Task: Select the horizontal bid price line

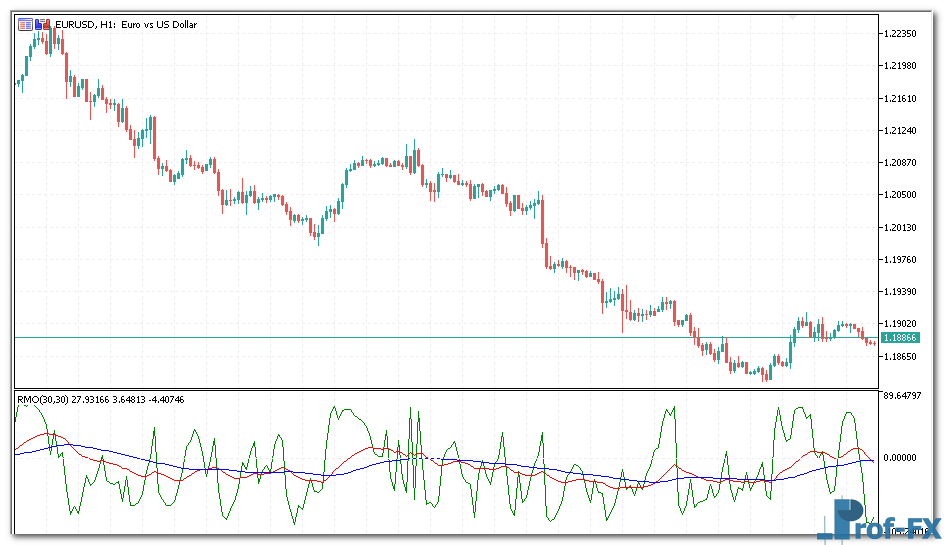Action: pos(400,338)
